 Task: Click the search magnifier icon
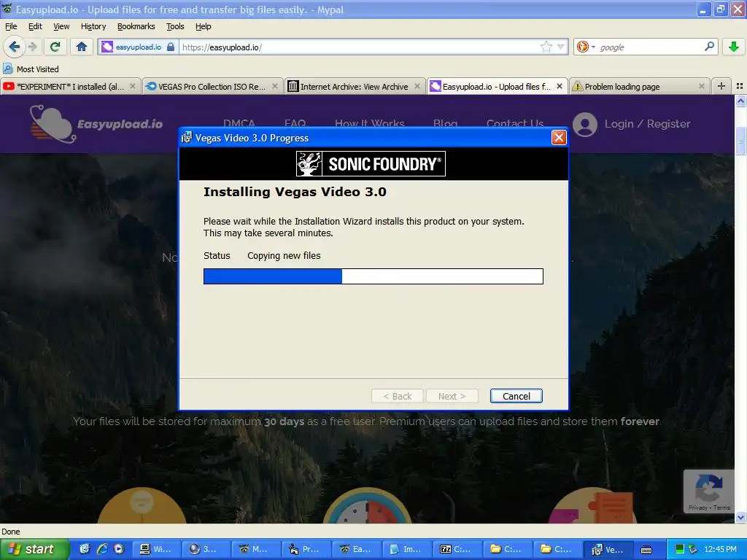click(709, 47)
